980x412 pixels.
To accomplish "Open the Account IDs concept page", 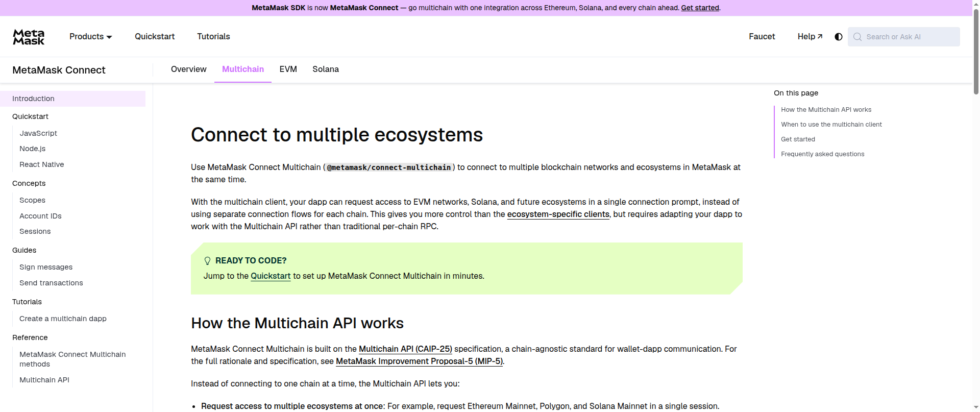I will coord(40,216).
